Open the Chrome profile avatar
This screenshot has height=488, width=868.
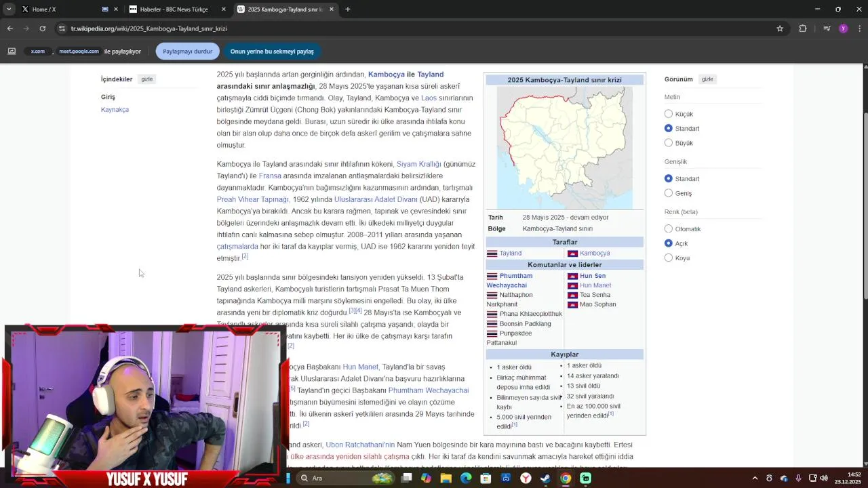tap(844, 28)
